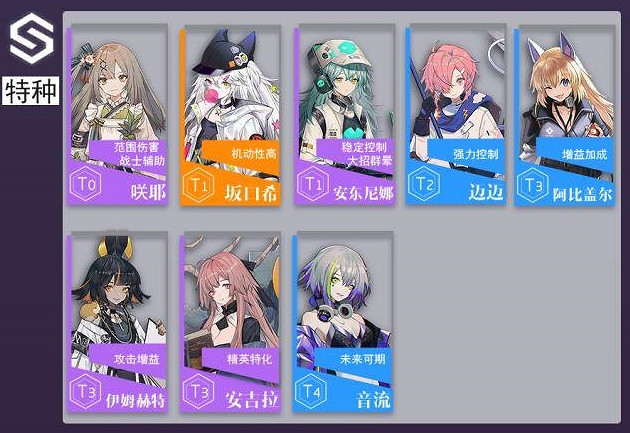Open 咲耶 character portrait
Viewport: 630px width, 433px height.
click(119, 92)
